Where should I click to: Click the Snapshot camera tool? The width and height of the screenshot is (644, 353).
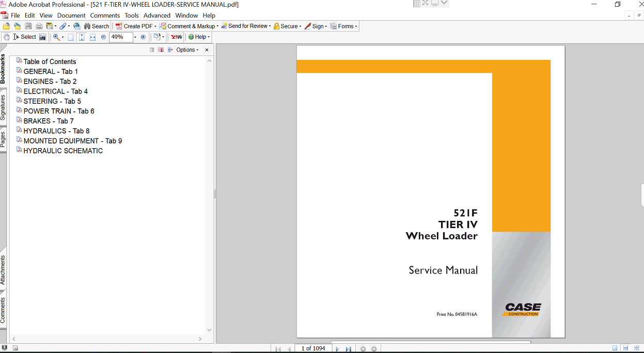pyautogui.click(x=43, y=37)
